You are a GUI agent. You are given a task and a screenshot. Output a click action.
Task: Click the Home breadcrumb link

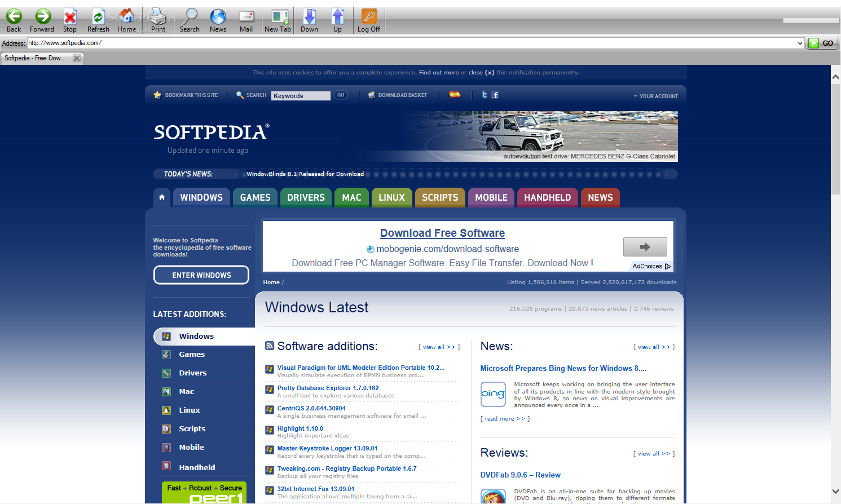coord(271,282)
